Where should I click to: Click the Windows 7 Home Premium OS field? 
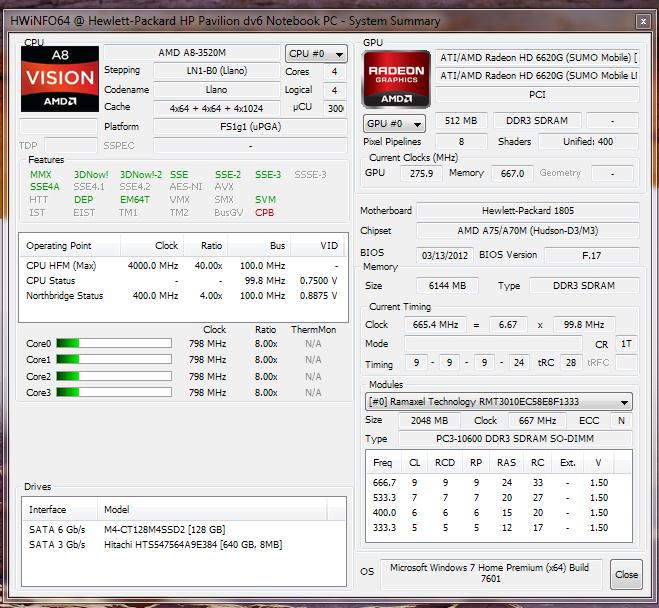tap(490, 574)
